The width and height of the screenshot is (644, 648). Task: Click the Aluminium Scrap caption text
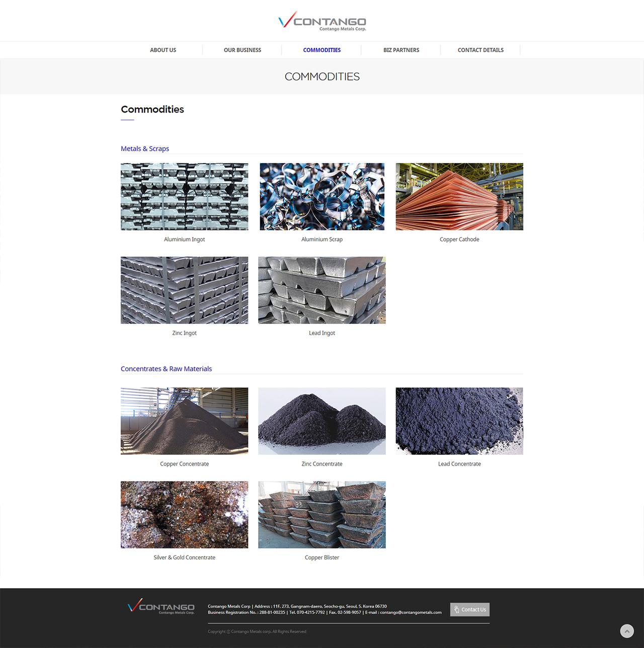(322, 240)
